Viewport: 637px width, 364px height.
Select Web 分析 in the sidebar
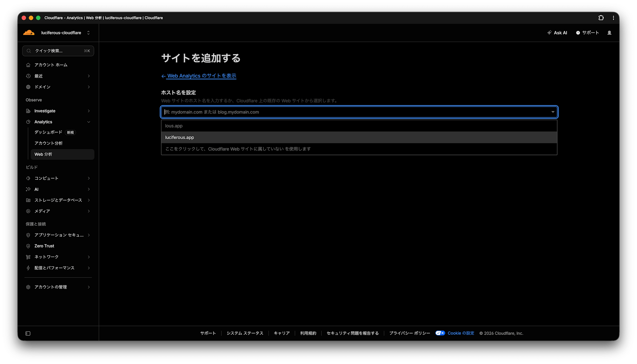(62, 154)
